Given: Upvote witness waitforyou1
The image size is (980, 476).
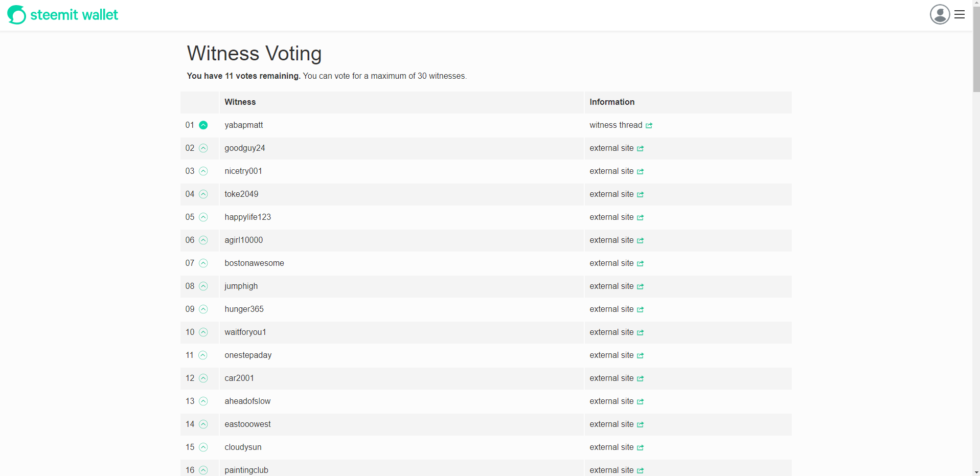Looking at the screenshot, I should point(203,332).
